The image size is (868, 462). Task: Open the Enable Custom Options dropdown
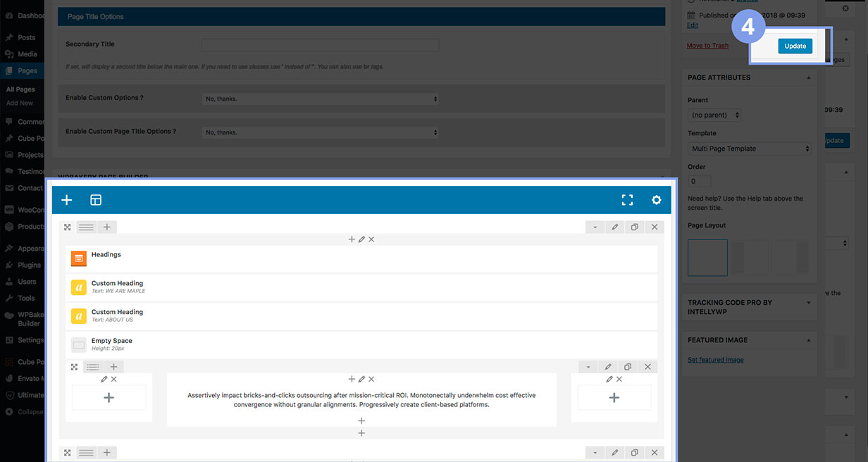tap(320, 99)
